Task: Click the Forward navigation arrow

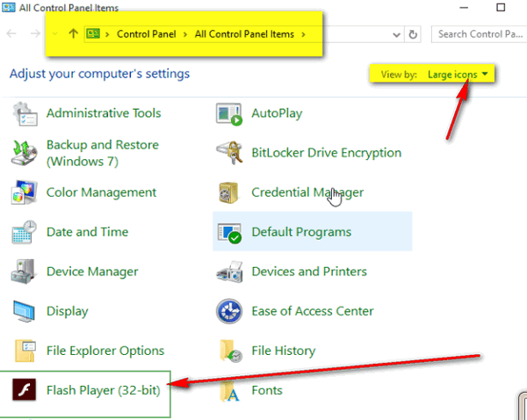Action: tap(35, 33)
